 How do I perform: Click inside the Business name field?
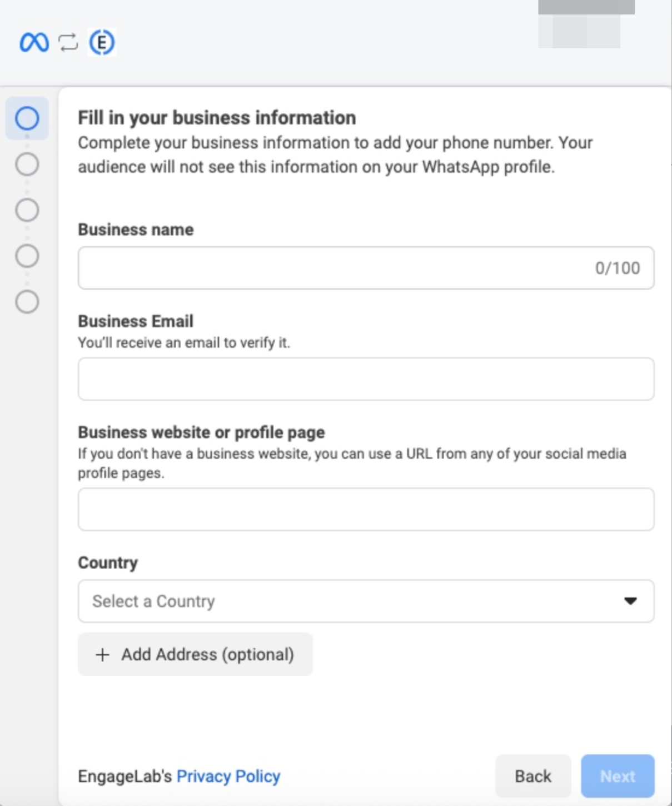coord(278,268)
